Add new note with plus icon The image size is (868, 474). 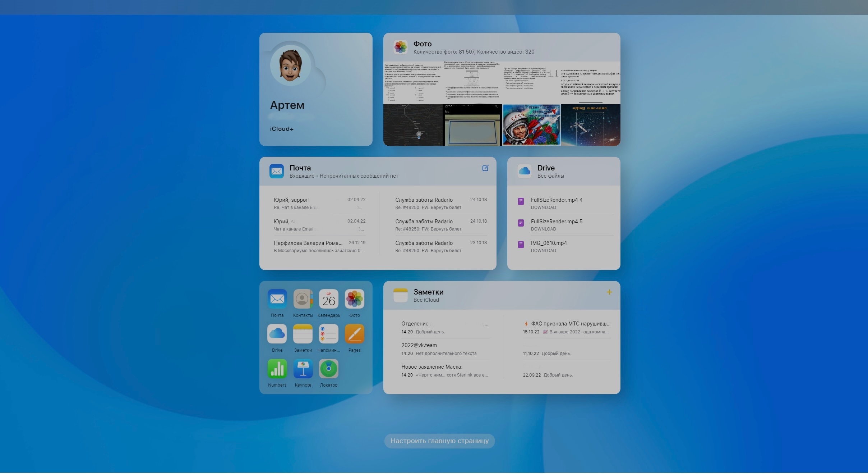coord(609,292)
